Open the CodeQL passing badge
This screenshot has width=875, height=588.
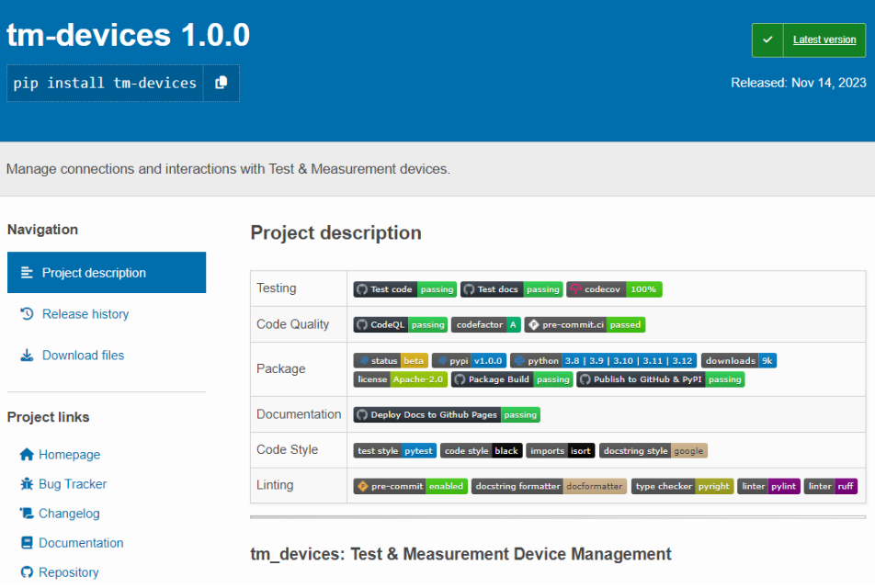click(401, 325)
